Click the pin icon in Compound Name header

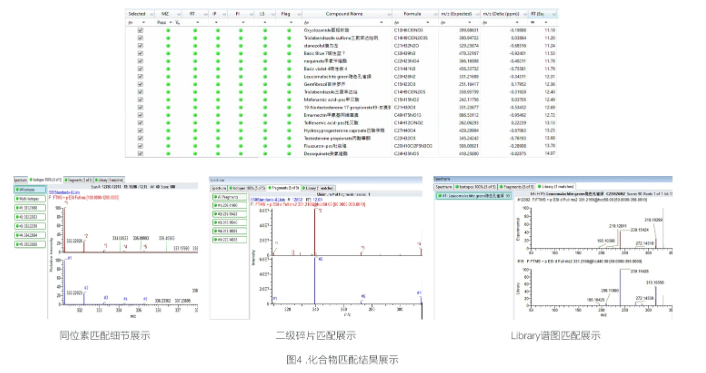[x=389, y=14]
